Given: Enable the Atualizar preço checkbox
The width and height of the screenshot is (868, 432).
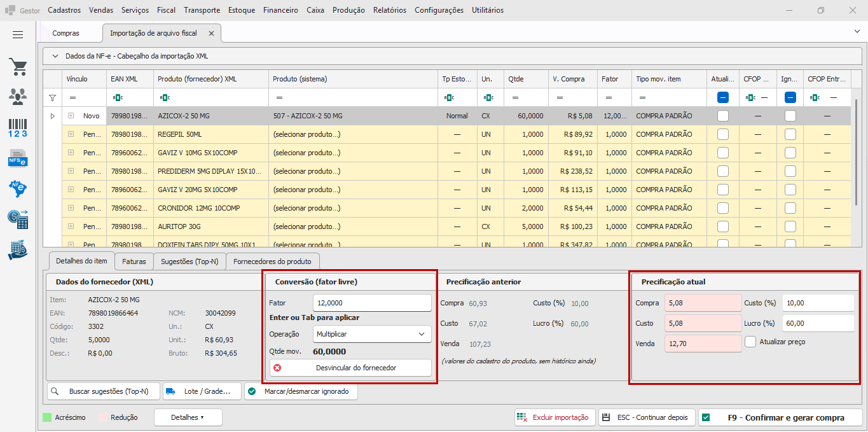Looking at the screenshot, I should (750, 342).
